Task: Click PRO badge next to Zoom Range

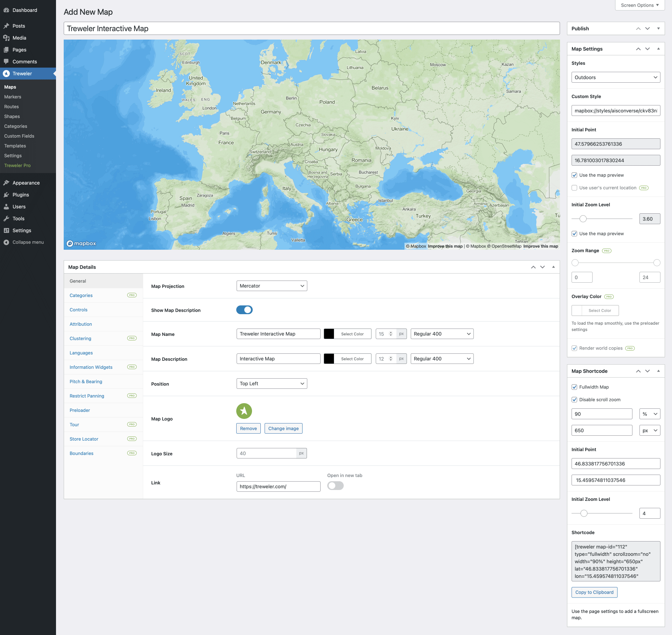Action: (x=607, y=251)
